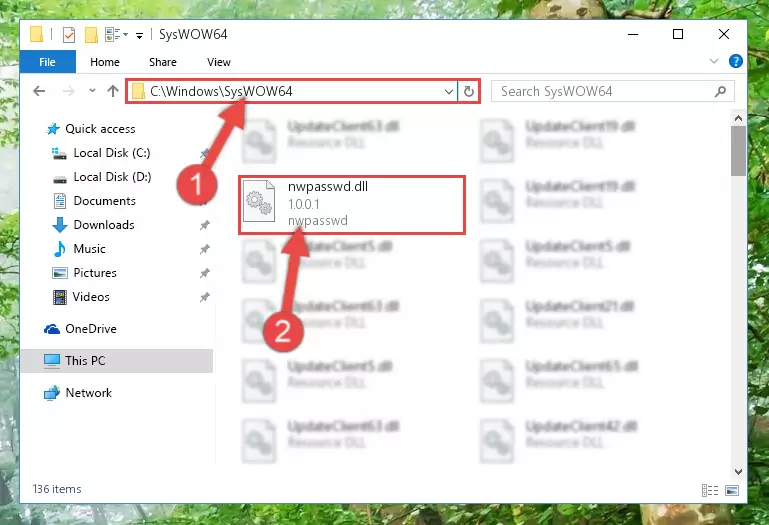Image resolution: width=769 pixels, height=525 pixels.
Task: Click the address bar path C:\Windows\SysWOW64
Action: [221, 91]
